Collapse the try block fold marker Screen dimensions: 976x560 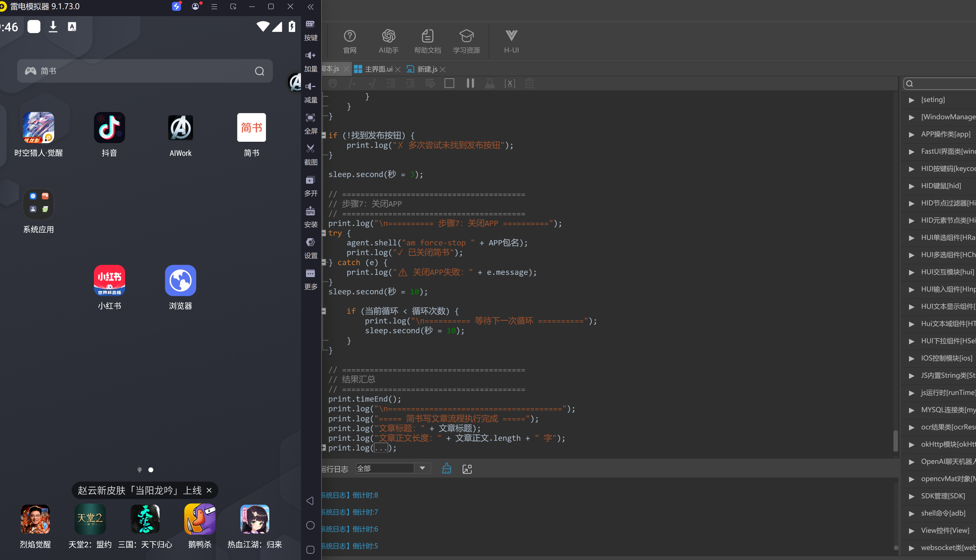pos(324,233)
